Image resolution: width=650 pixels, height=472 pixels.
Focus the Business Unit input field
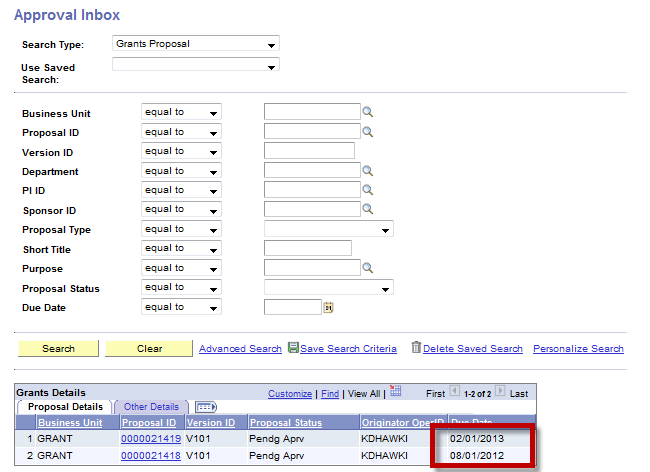tap(312, 112)
